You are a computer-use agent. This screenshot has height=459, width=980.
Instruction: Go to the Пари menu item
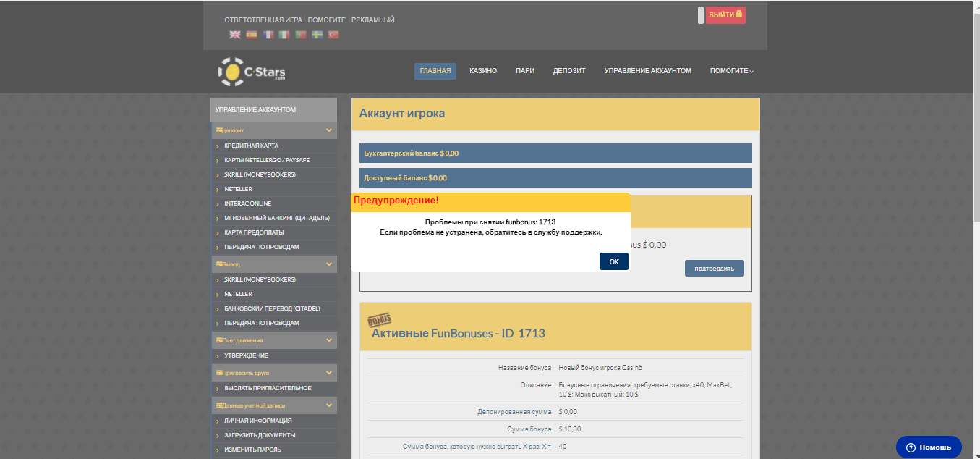(525, 71)
